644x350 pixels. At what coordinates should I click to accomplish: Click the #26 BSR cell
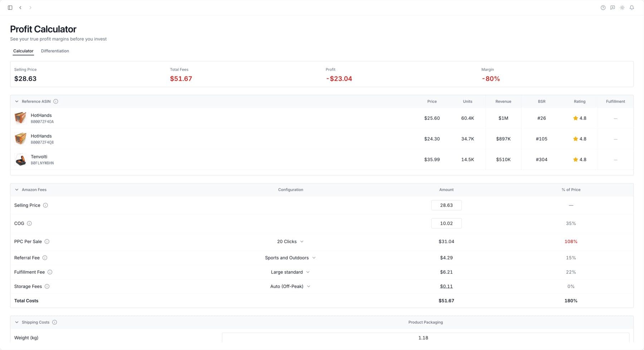tap(542, 118)
